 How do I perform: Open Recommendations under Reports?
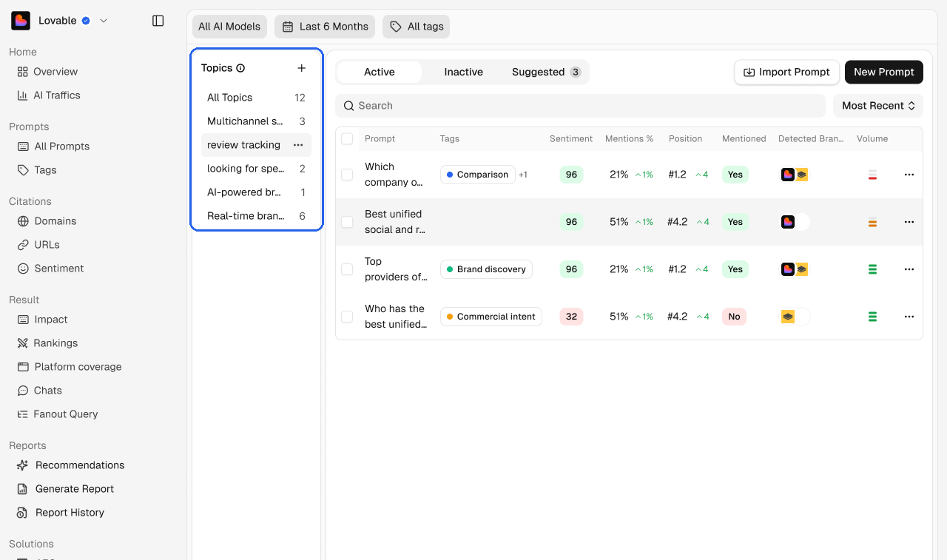point(70,465)
